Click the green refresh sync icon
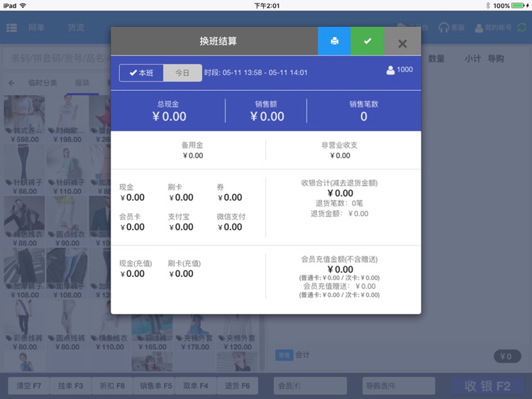 point(522,28)
